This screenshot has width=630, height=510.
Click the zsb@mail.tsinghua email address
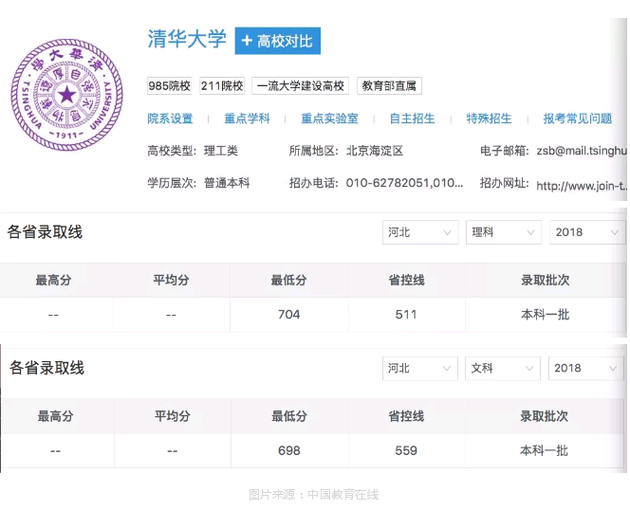coord(581,151)
